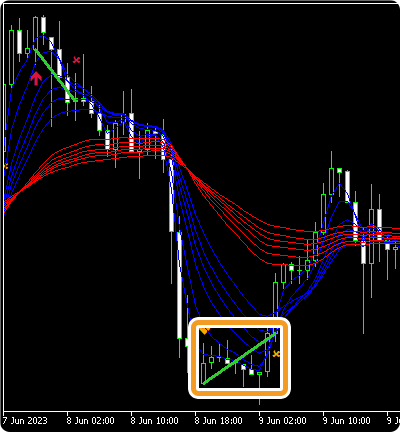Click the red up arrow signal marker
The height and width of the screenshot is (432, 400).
[36, 78]
